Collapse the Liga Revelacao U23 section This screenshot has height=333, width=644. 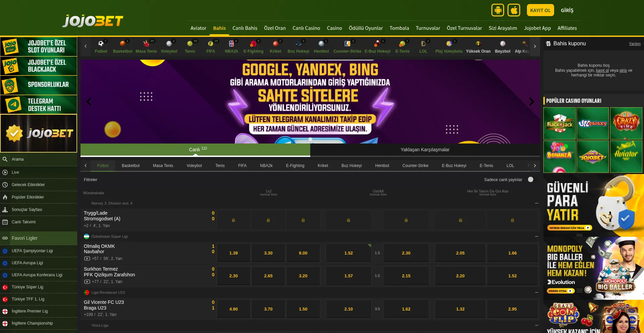[x=536, y=292]
